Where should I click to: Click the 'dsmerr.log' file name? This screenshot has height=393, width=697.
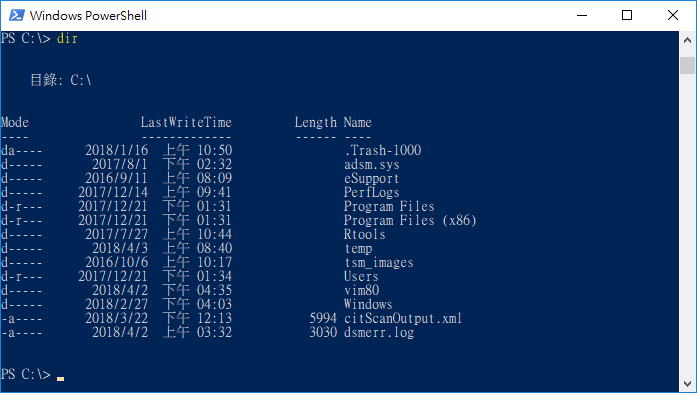pyautogui.click(x=379, y=332)
